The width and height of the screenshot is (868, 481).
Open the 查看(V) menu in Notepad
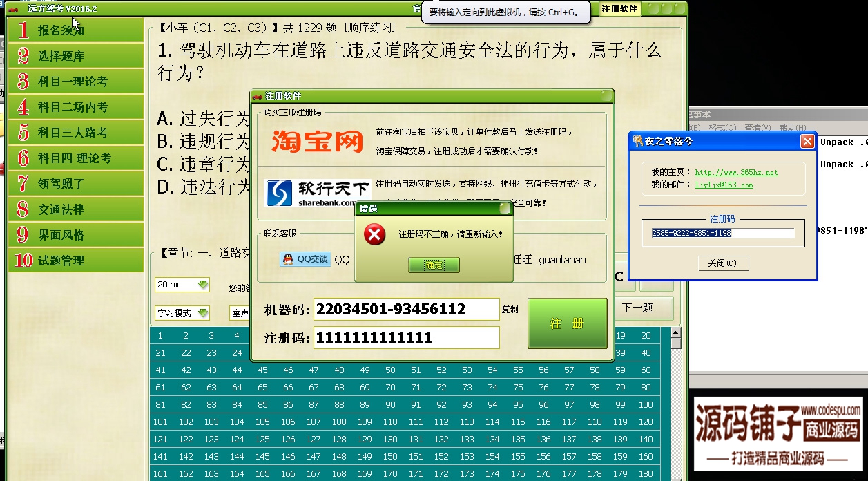point(758,128)
